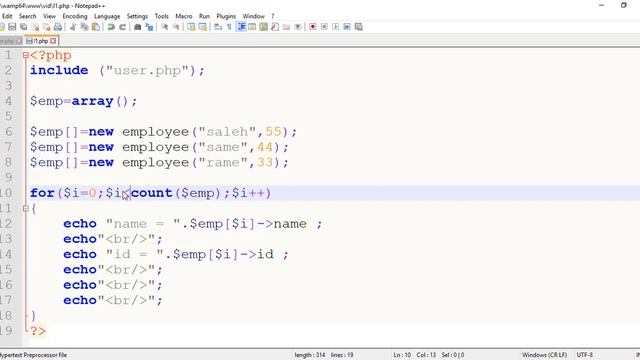The width and height of the screenshot is (640, 360).
Task: Click the Save All toolbar icon
Action: [24, 27]
